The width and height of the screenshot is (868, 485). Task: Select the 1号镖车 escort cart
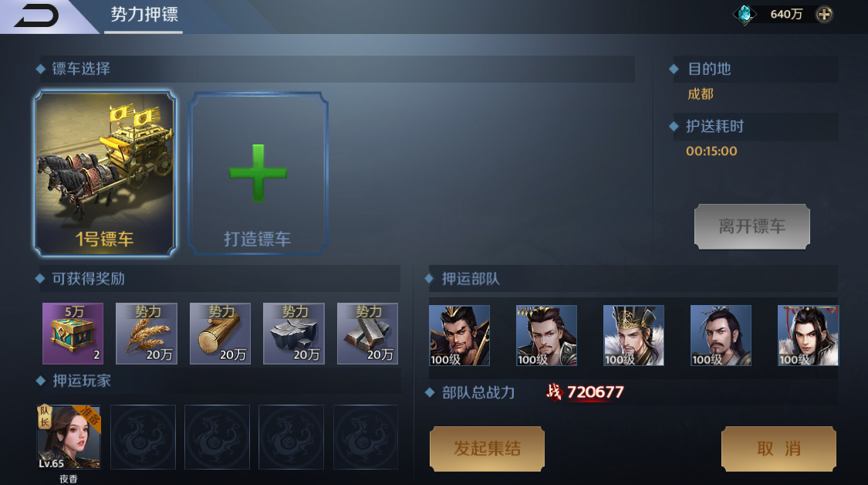[105, 174]
